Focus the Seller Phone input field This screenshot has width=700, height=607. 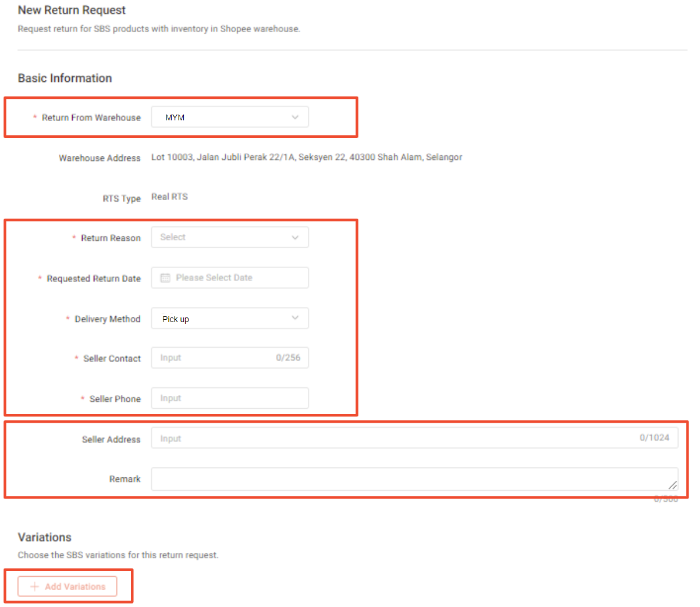point(230,398)
